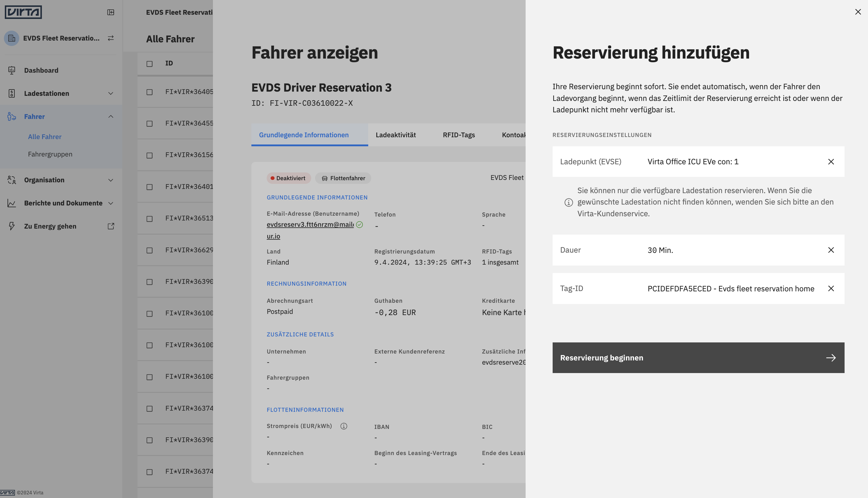Check the row FI*VIR*36455 checkbox
The height and width of the screenshot is (498, 868).
(x=150, y=123)
